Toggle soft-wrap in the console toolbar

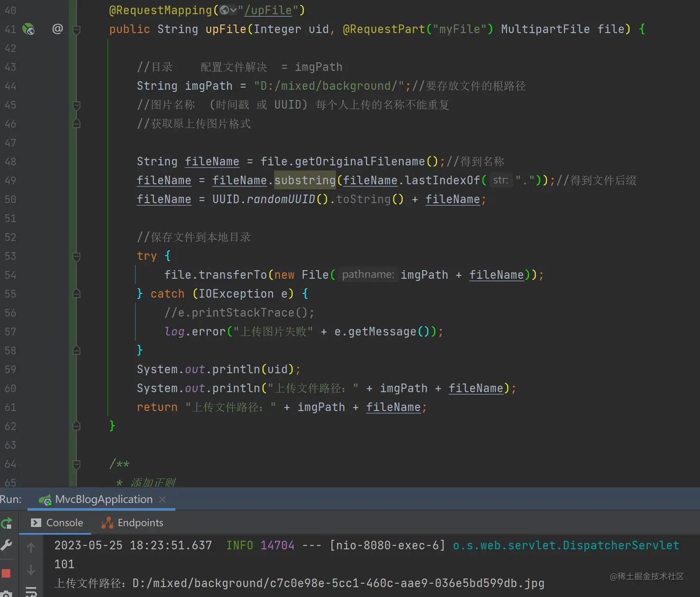coord(31,591)
